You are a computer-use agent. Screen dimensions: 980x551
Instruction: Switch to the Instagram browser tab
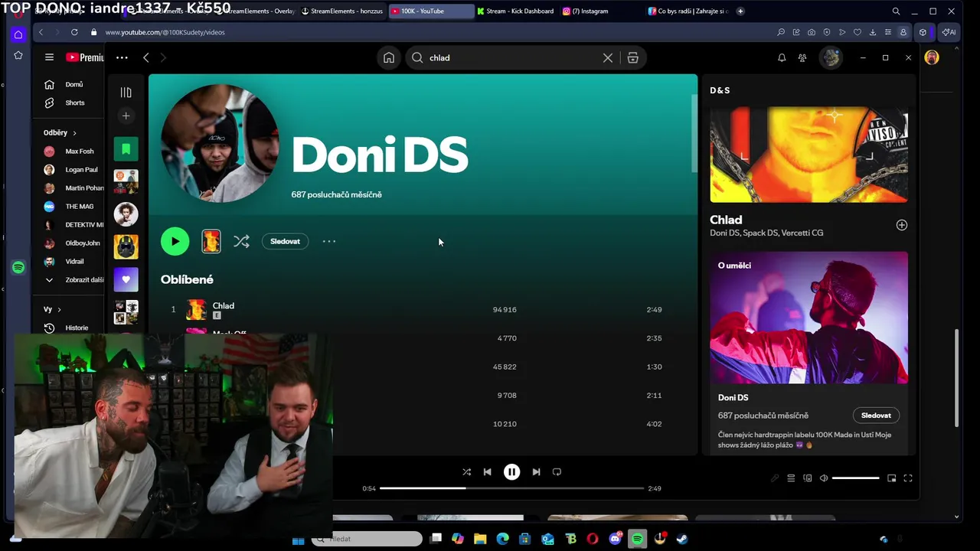pos(601,11)
